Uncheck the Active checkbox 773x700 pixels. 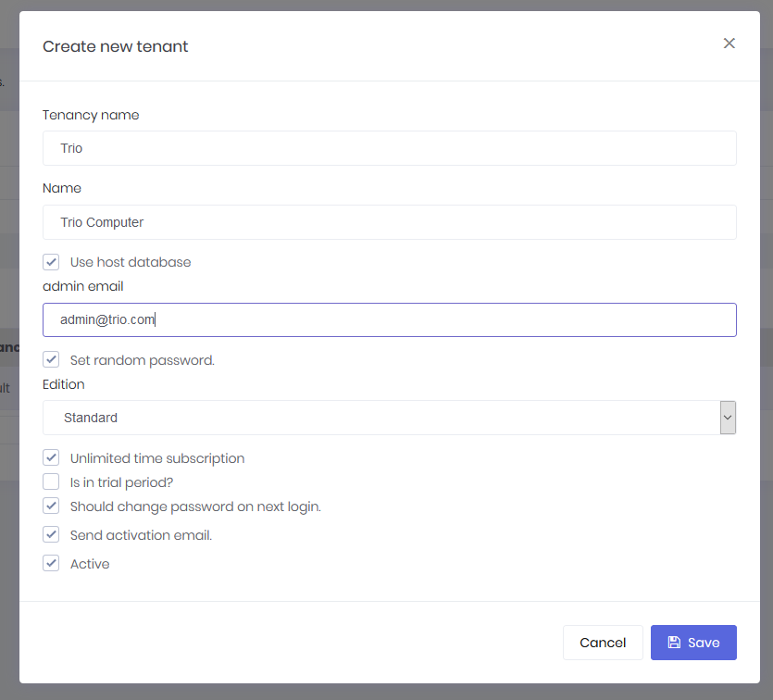point(51,563)
